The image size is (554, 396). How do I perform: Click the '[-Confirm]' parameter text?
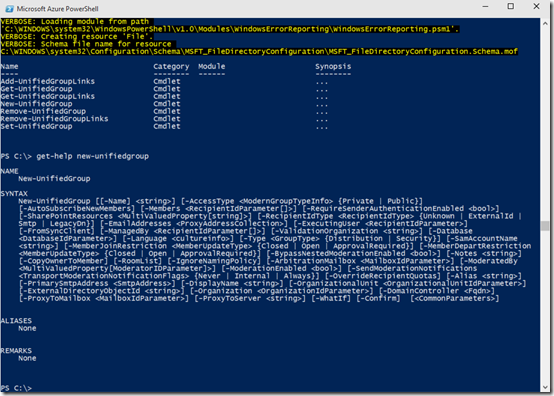(378, 299)
